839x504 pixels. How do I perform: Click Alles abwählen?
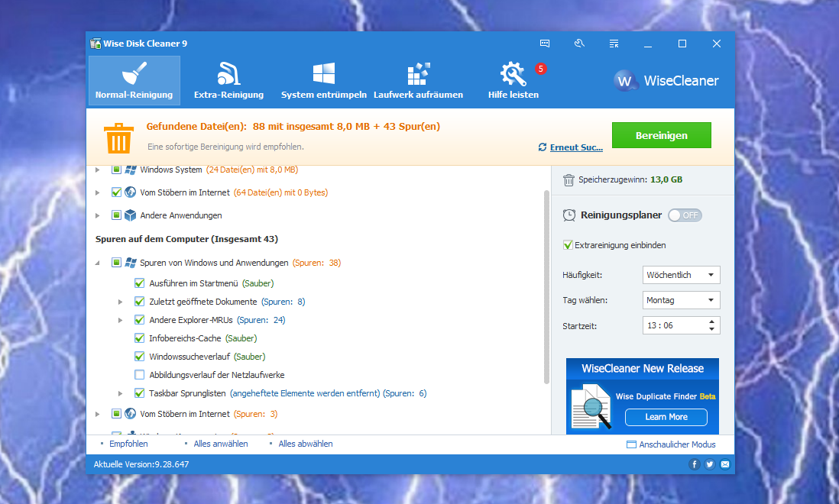(x=306, y=444)
